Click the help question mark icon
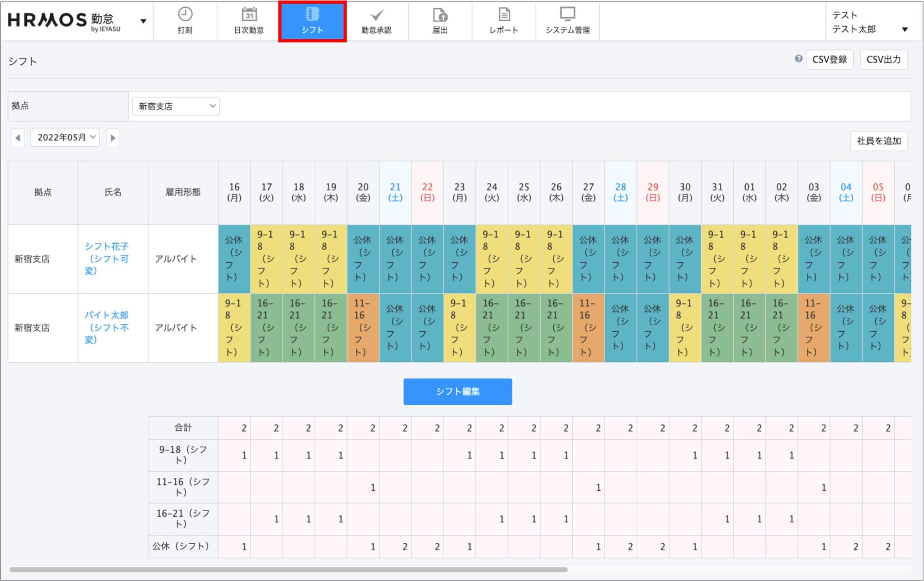Viewport: 924px width, 581px height. pyautogui.click(x=798, y=59)
